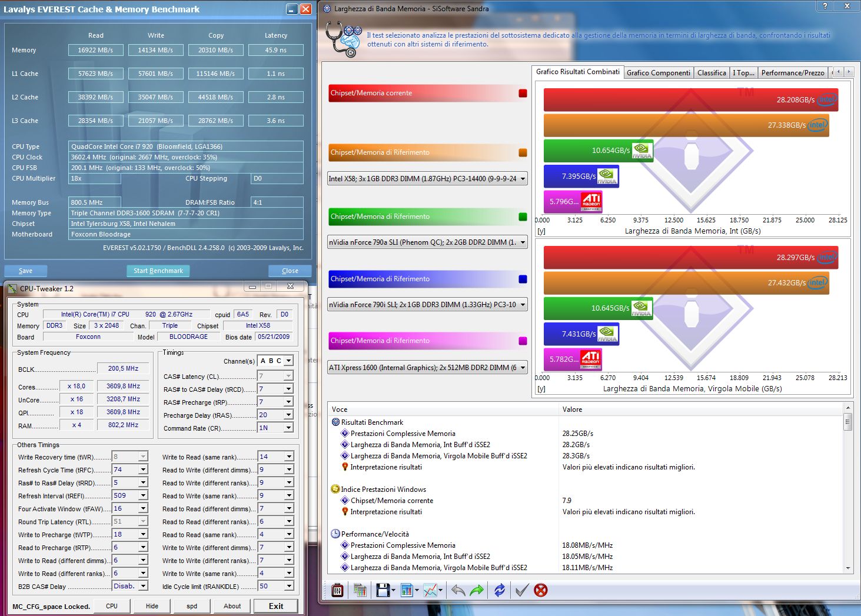Click the Performance/Velocità clock icon
This screenshot has height=616, width=861.
click(x=335, y=534)
